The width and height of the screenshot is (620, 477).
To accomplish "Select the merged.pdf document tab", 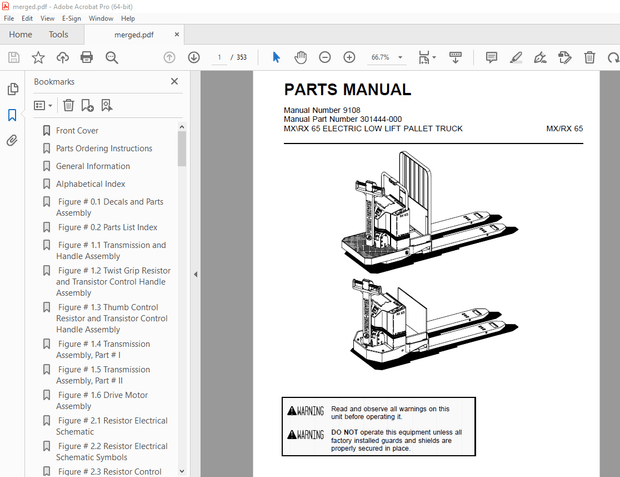I will pyautogui.click(x=134, y=35).
